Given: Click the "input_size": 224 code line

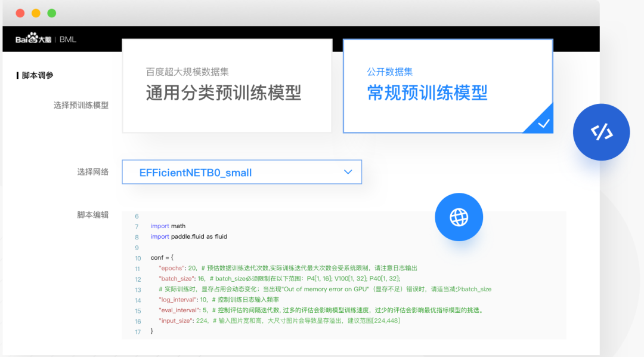Looking at the screenshot, I should click(x=279, y=321).
